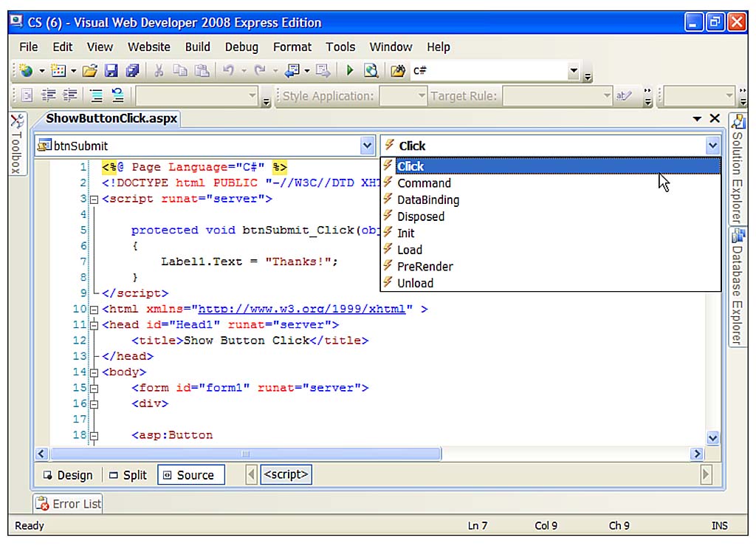This screenshot has height=546, width=756.
Task: Switch to Split view
Action: [x=128, y=475]
